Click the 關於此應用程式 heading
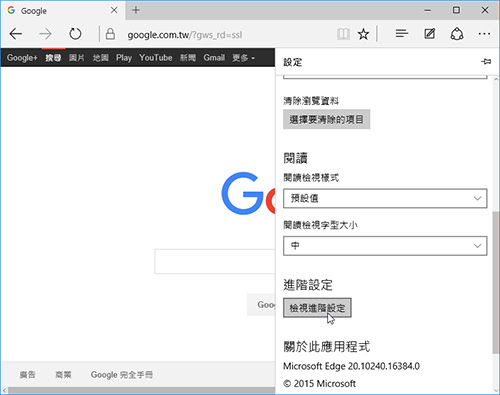Viewport: 500px width, 395px height. tap(326, 347)
